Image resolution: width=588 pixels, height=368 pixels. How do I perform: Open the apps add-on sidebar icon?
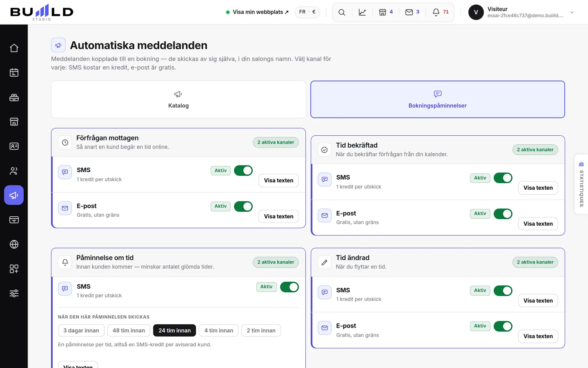tap(14, 269)
